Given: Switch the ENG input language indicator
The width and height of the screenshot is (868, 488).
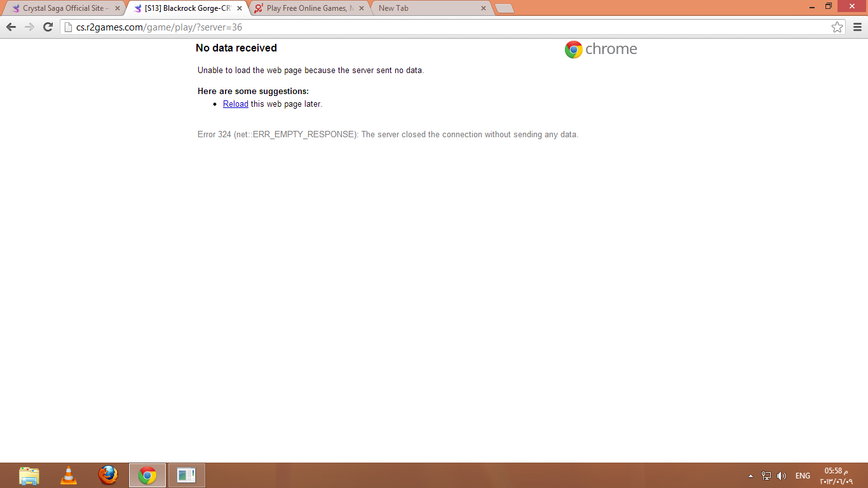Looking at the screenshot, I should (803, 476).
